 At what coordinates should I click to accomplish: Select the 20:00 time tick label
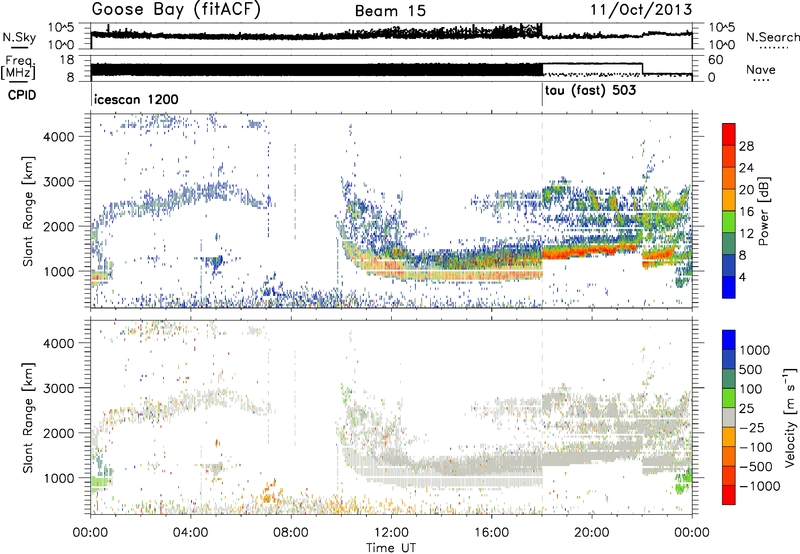tap(592, 533)
